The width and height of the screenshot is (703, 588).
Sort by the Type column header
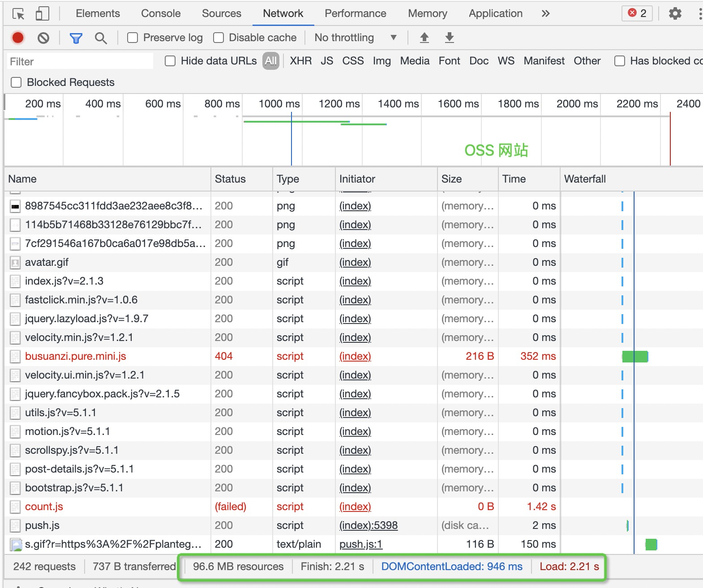pos(304,179)
